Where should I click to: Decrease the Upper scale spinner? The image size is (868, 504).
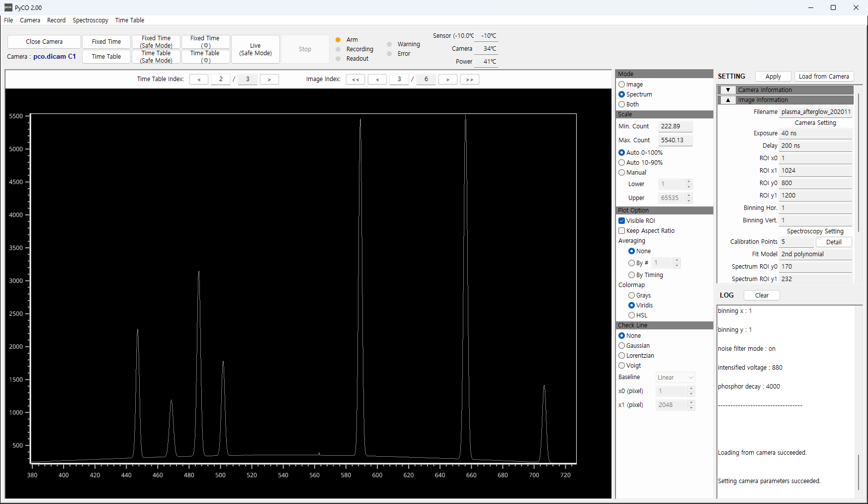(689, 201)
